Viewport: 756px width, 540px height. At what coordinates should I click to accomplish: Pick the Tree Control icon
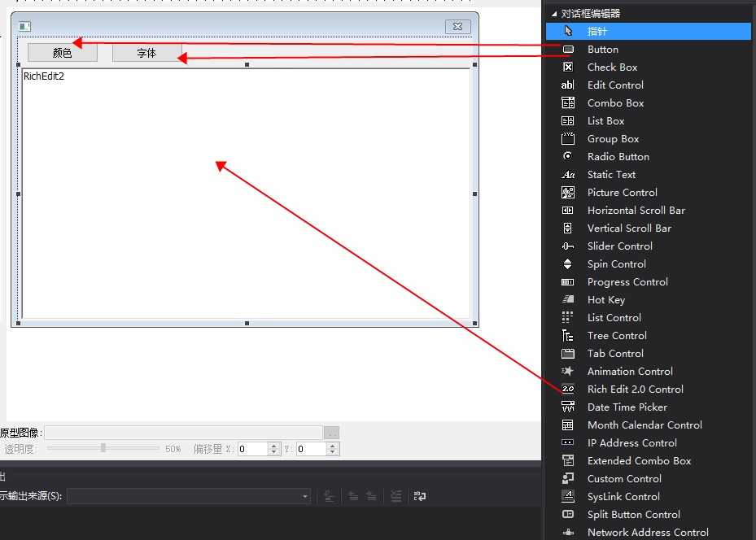[x=568, y=335]
